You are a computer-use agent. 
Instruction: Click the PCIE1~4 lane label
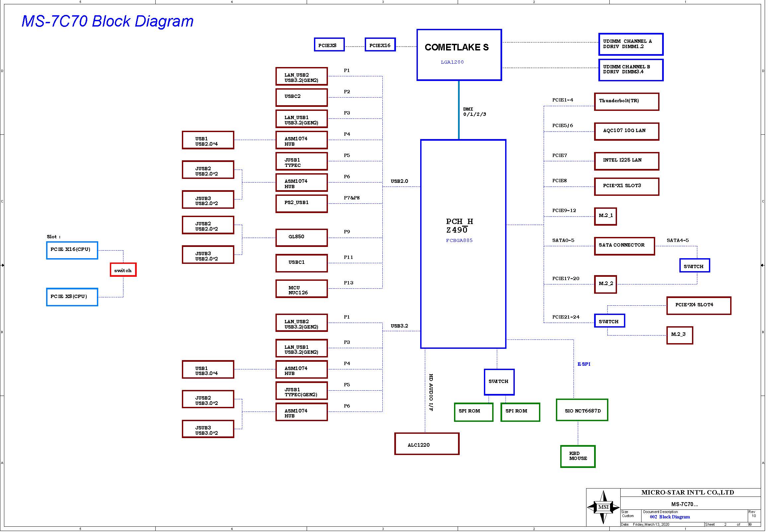click(563, 100)
